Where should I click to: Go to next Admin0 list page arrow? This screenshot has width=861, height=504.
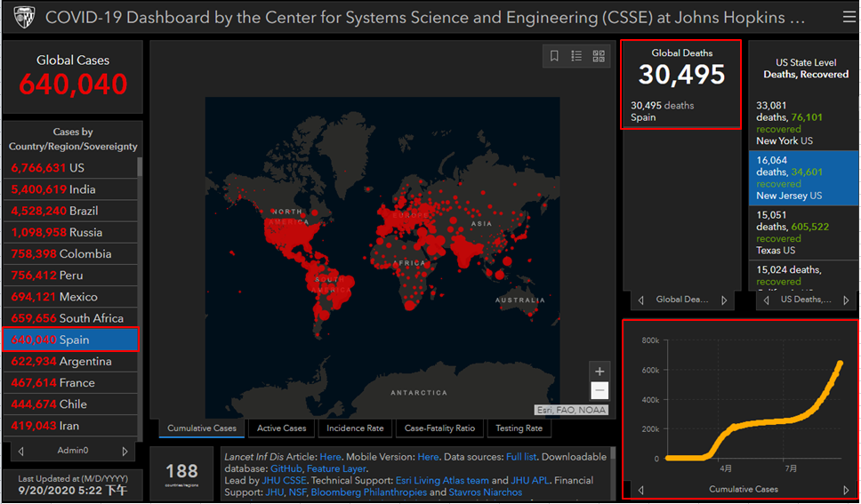(125, 452)
